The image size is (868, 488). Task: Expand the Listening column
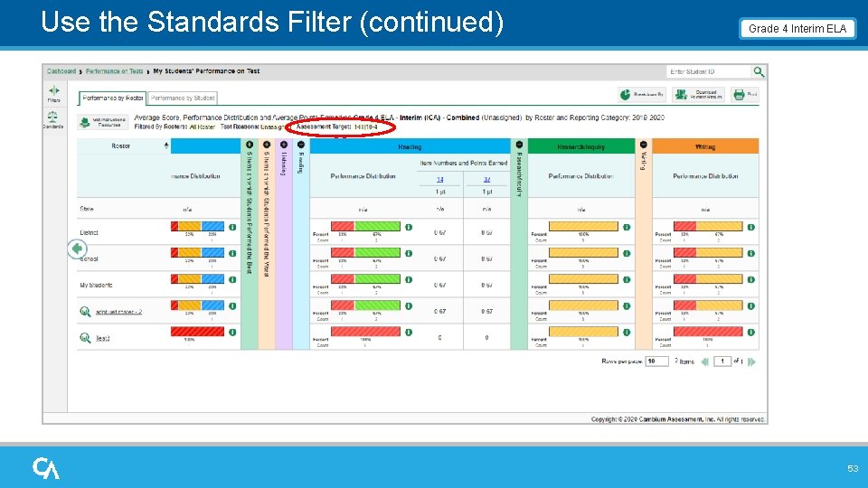284,145
